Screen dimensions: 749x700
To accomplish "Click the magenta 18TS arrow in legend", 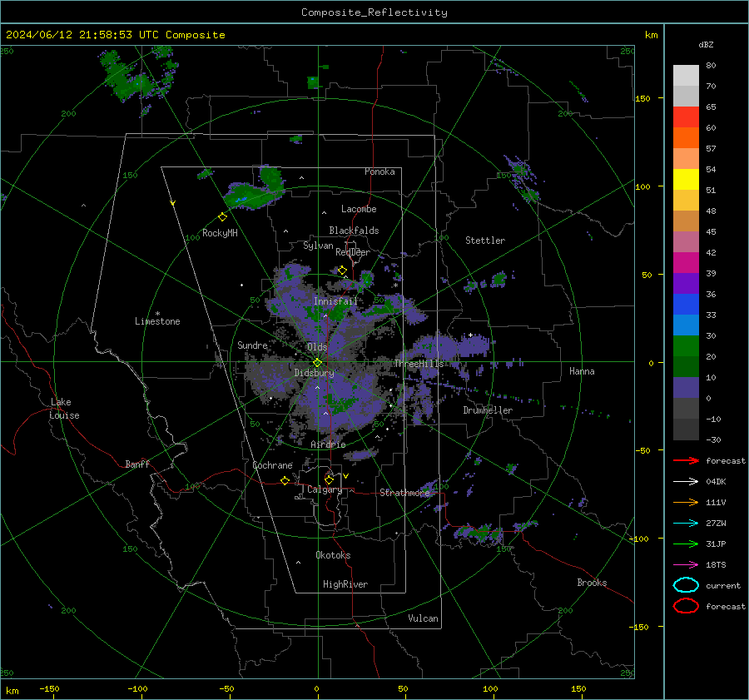I will pyautogui.click(x=686, y=565).
